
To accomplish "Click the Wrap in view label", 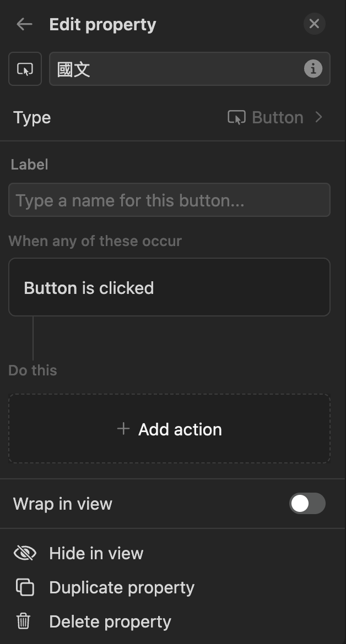I will click(x=63, y=504).
